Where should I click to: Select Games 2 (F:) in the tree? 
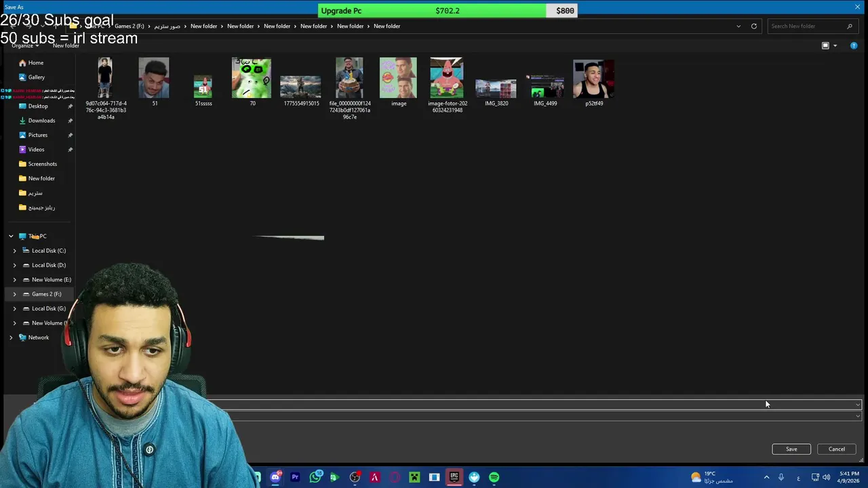pos(46,294)
